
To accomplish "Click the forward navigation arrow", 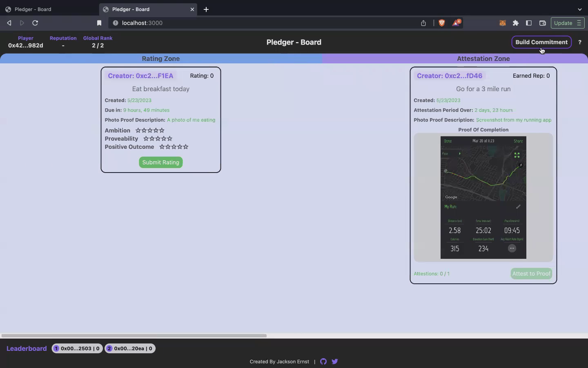I will 22,23.
